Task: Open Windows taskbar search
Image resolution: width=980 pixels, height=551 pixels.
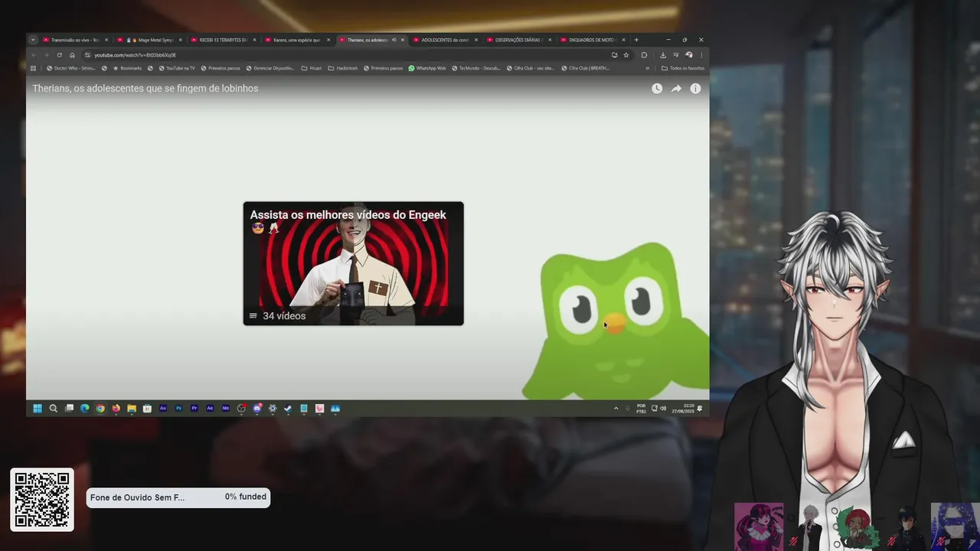Action: click(53, 409)
